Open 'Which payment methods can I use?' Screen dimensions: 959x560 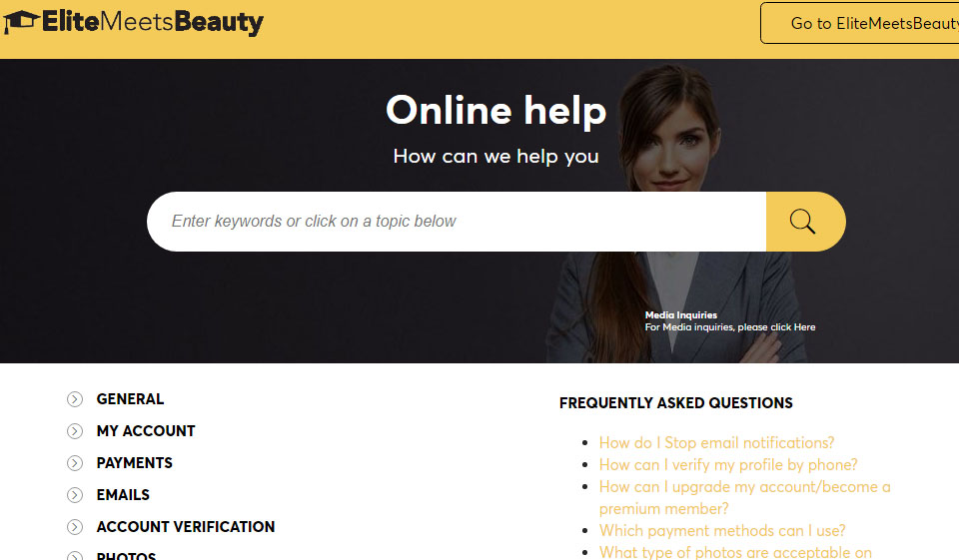722,530
